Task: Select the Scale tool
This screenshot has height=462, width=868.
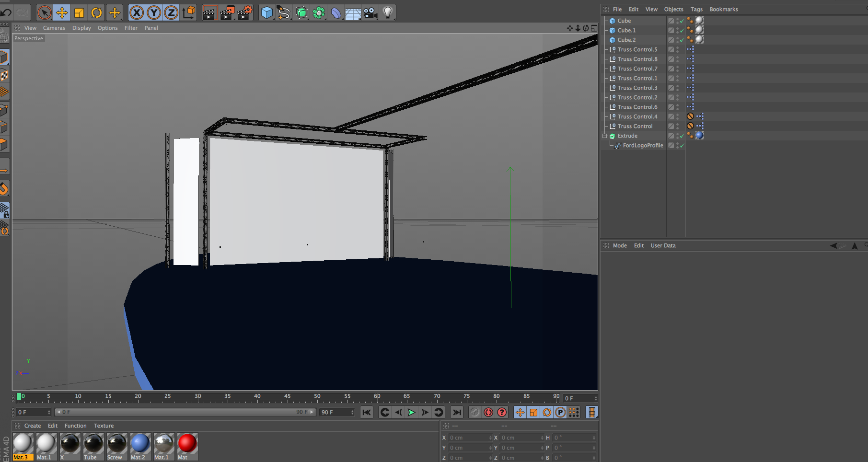Action: point(79,12)
